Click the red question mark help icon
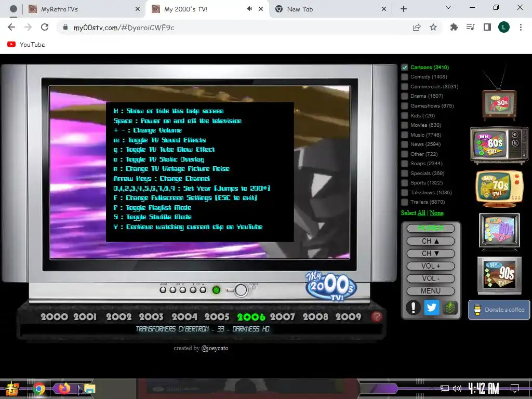This screenshot has width=532, height=399. [x=376, y=316]
